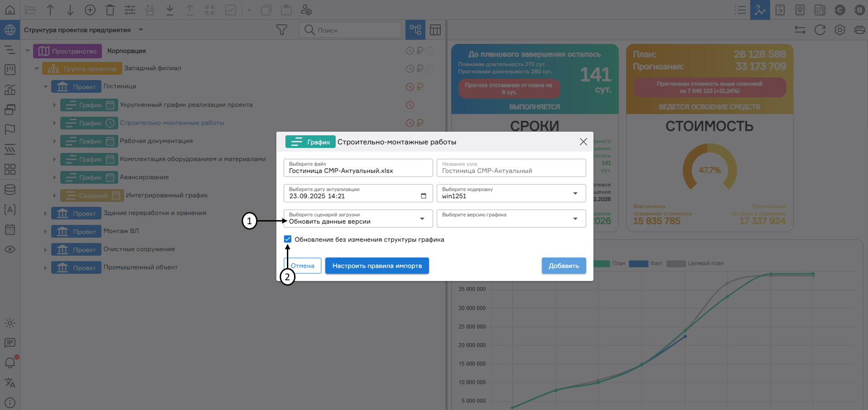Click the print icon at top right
Viewport: 868px width, 410px height.
tap(859, 30)
